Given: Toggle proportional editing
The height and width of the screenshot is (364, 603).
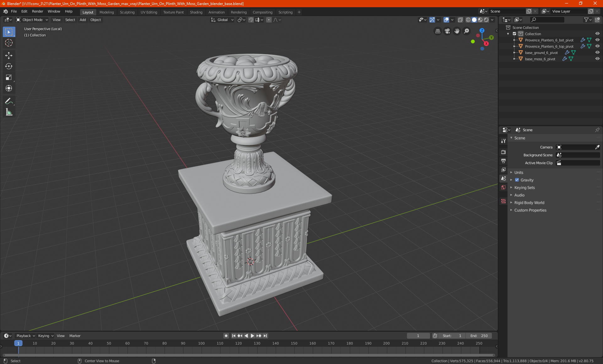Looking at the screenshot, I should (x=269, y=20).
